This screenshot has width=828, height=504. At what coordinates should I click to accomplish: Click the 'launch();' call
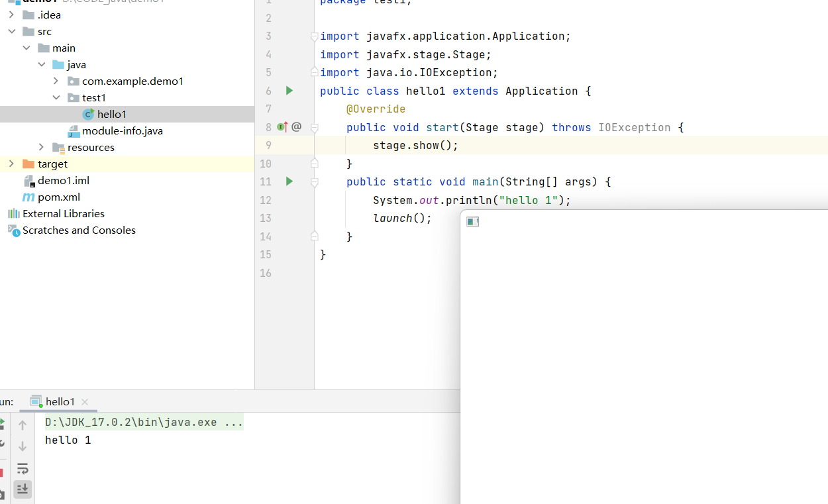click(402, 218)
